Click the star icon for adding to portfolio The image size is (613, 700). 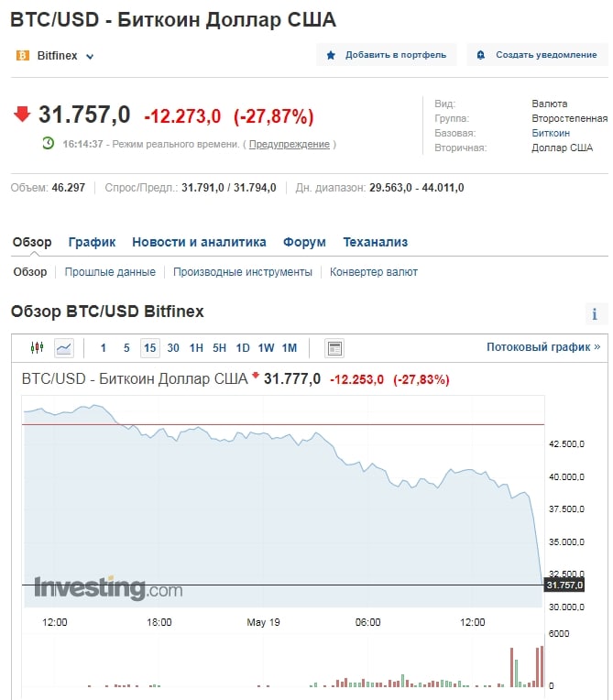point(331,55)
